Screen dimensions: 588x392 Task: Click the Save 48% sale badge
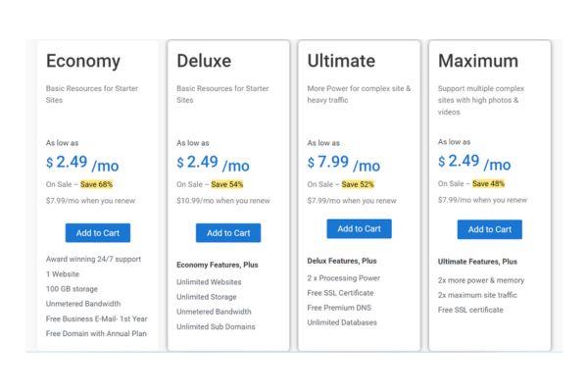click(x=488, y=184)
